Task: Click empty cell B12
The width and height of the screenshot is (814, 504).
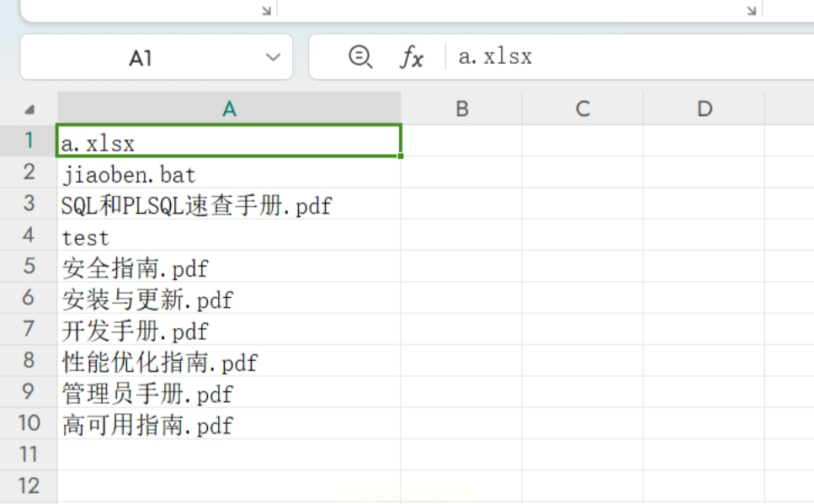Action: coord(461,485)
